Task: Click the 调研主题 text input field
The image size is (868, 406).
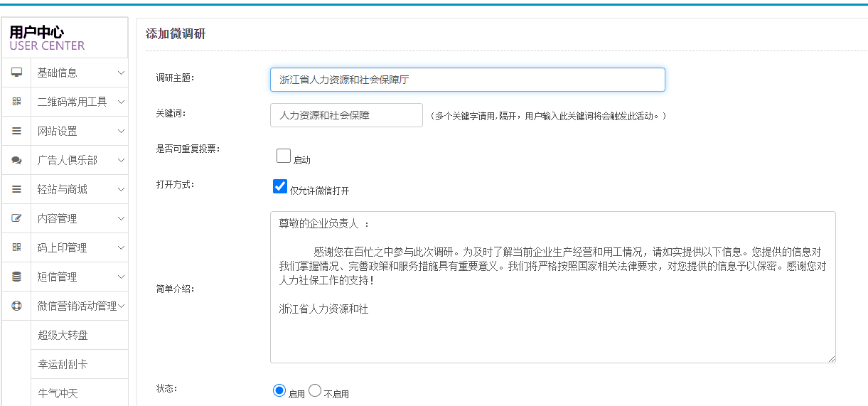Action: pos(467,80)
